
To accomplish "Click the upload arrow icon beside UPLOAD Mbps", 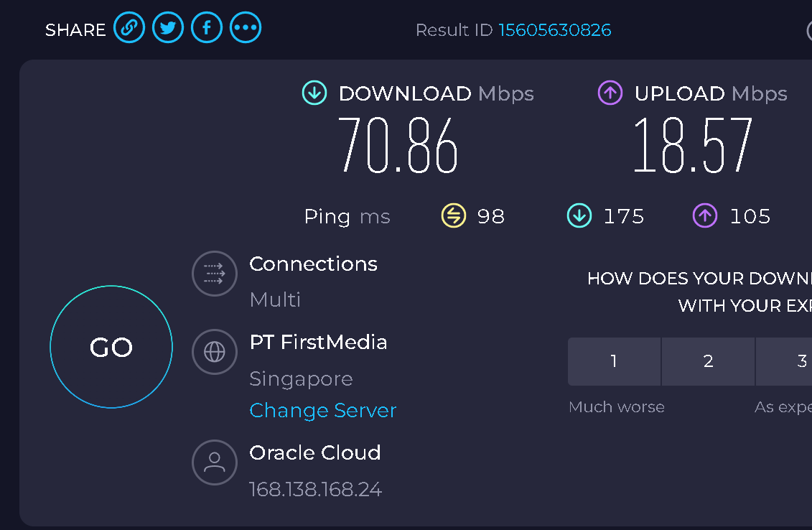I will coord(610,93).
